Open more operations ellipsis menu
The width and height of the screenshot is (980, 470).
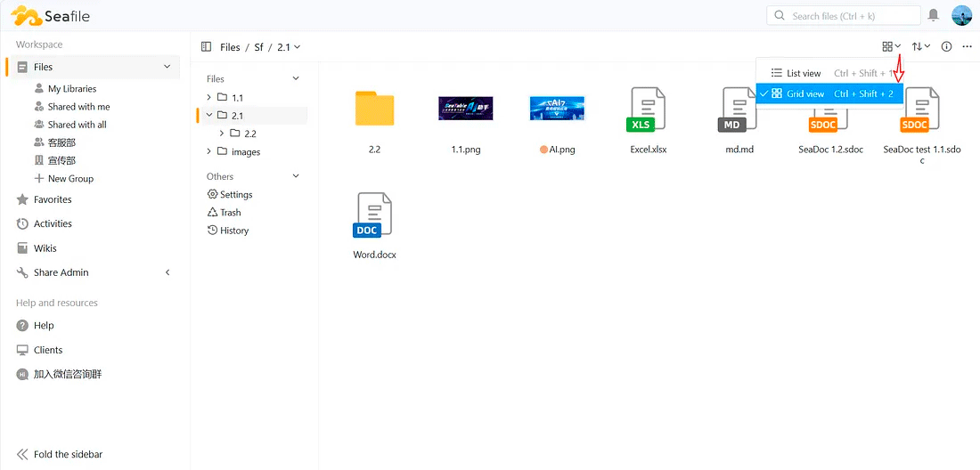967,47
